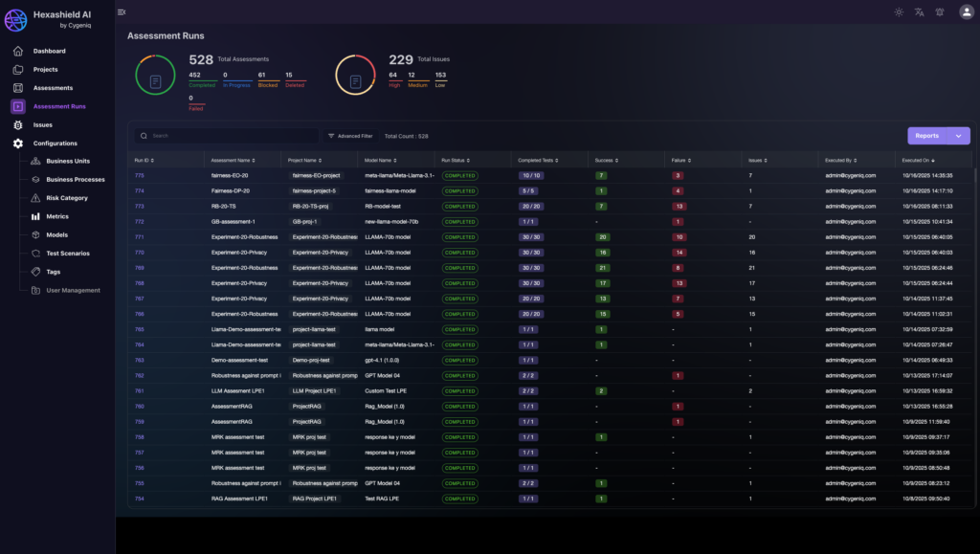Viewport: 980px width, 554px height.
Task: Click the Metrics bar chart icon
Action: coord(35,216)
